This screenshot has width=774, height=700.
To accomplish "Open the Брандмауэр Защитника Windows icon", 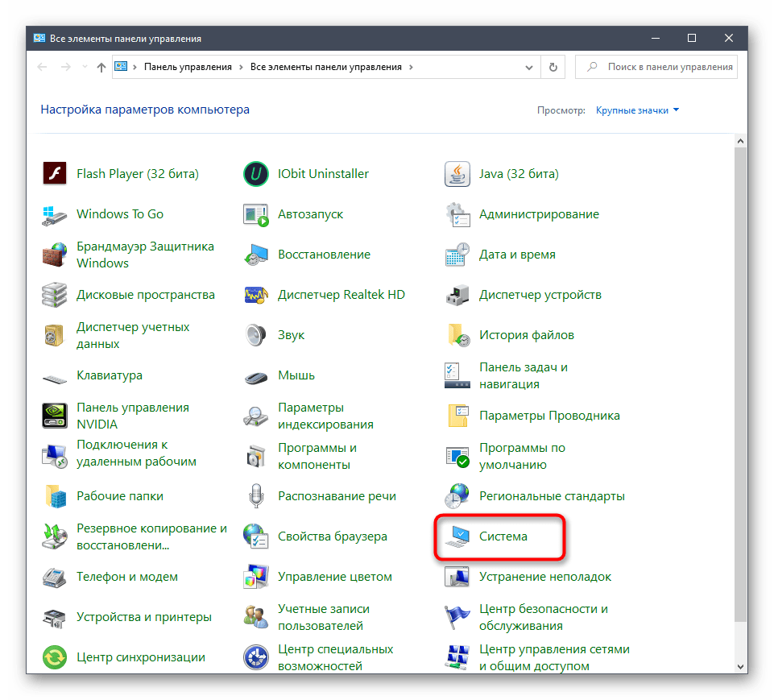I will coord(54,255).
